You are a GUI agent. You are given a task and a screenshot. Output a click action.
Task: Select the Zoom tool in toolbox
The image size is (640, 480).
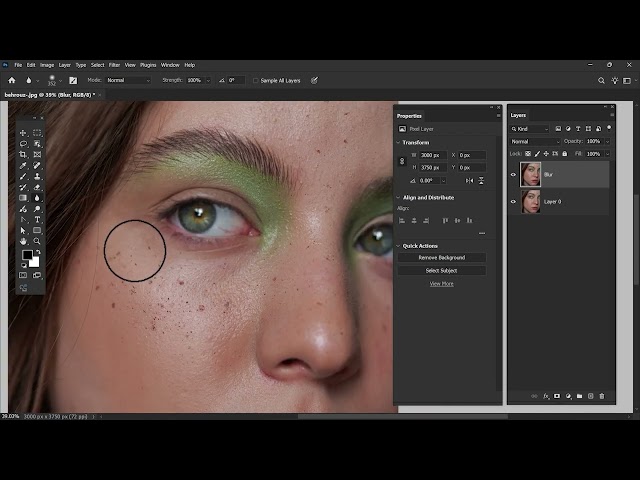coord(37,241)
